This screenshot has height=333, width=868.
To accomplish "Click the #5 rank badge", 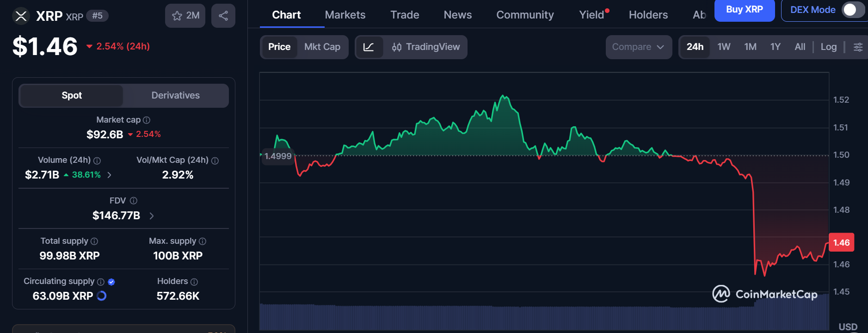I will pos(97,16).
